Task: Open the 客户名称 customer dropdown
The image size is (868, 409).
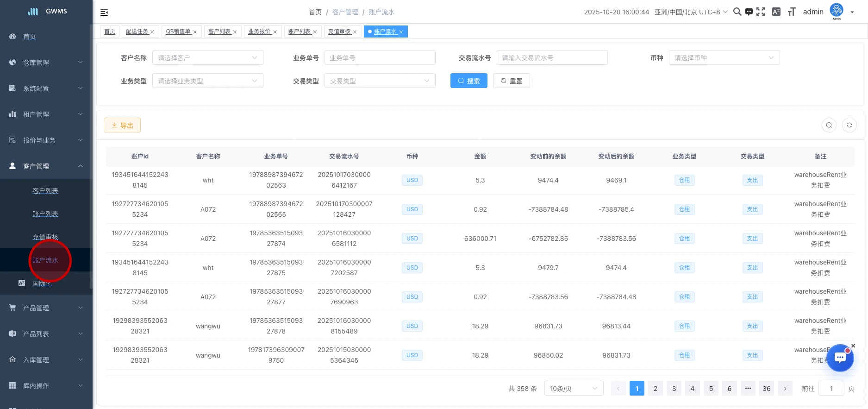Action: 207,58
